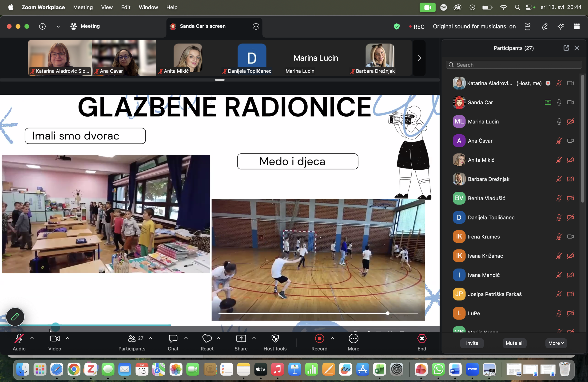The height and width of the screenshot is (382, 588).
Task: Open the Meeting menu in menu bar
Action: coord(83,8)
